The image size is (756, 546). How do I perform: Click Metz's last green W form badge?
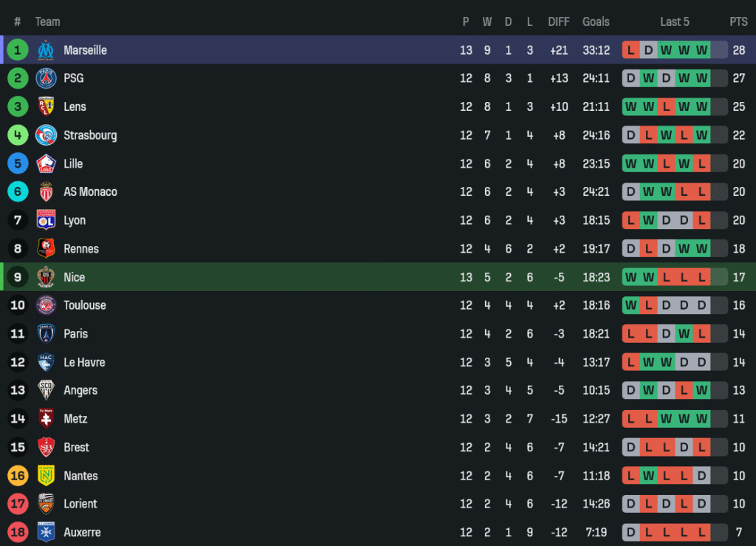pos(701,419)
